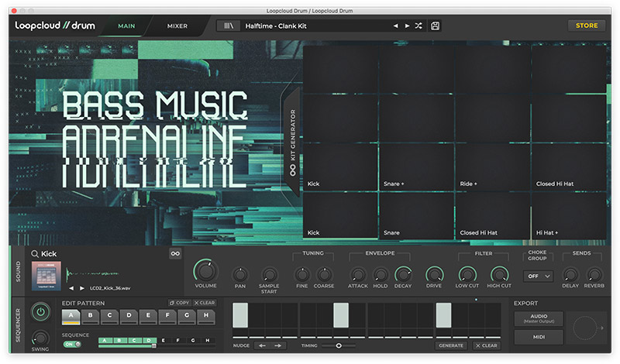Load the next kit preset arrow
Viewport: 620px width, 364px height.
pos(407,26)
